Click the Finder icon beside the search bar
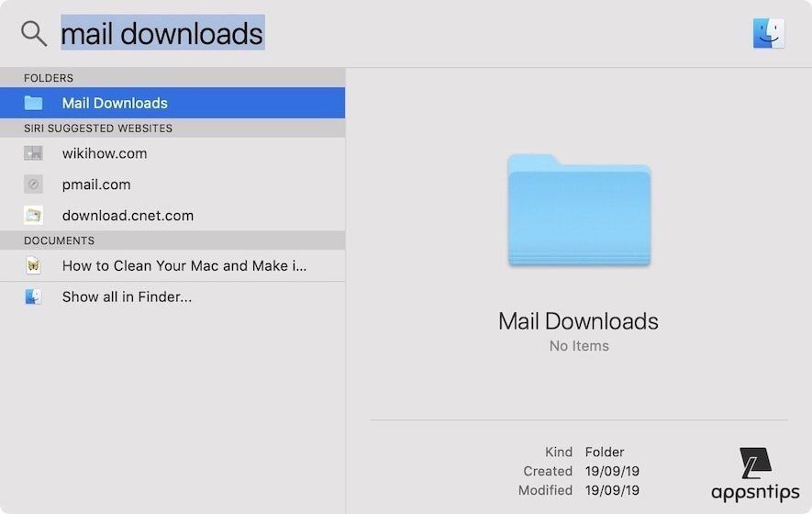 [x=768, y=34]
